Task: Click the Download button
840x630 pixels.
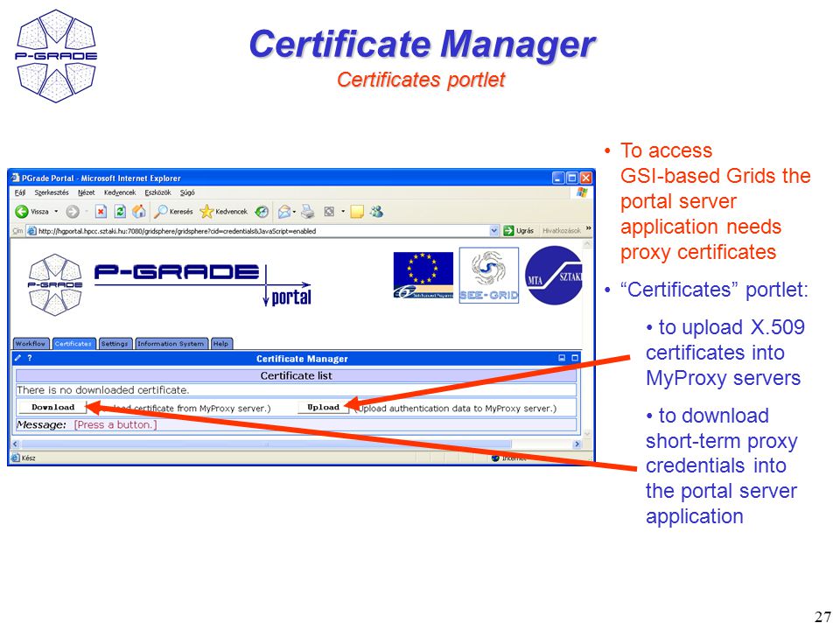Action: point(52,407)
